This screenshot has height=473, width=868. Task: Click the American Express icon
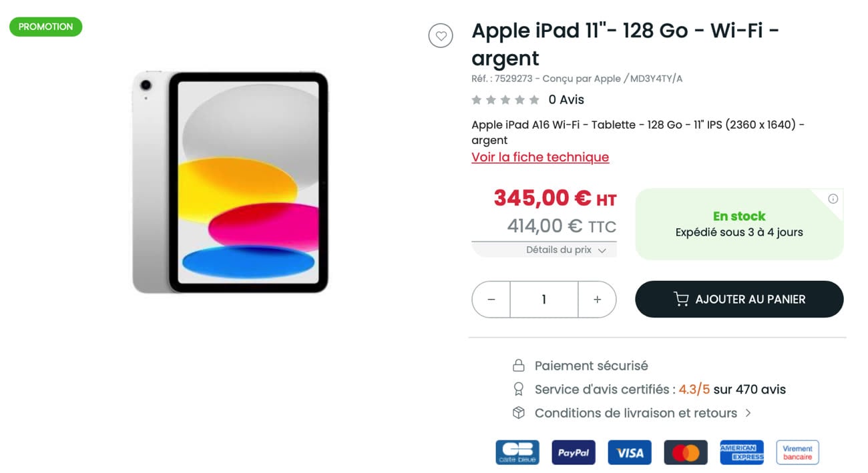pos(741,452)
